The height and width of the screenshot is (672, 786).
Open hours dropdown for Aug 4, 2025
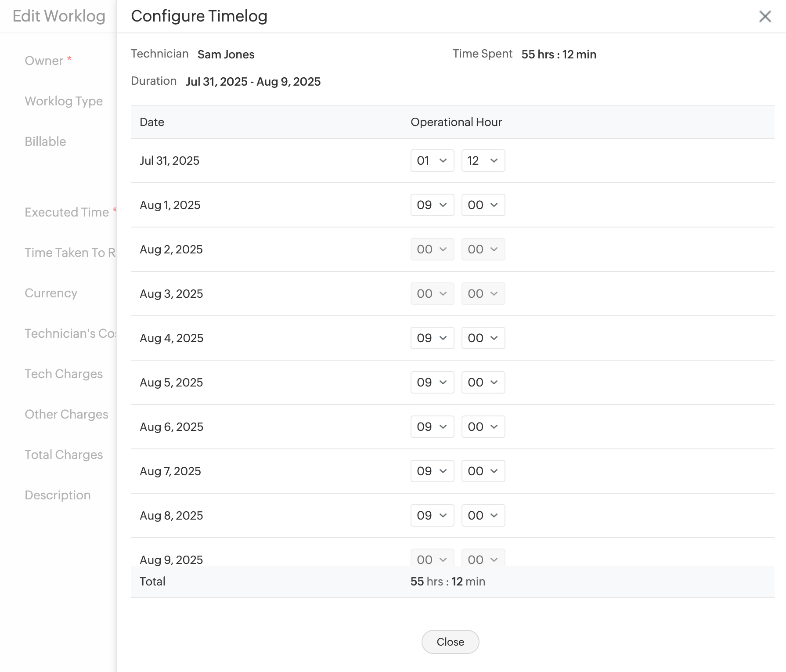[x=432, y=338]
